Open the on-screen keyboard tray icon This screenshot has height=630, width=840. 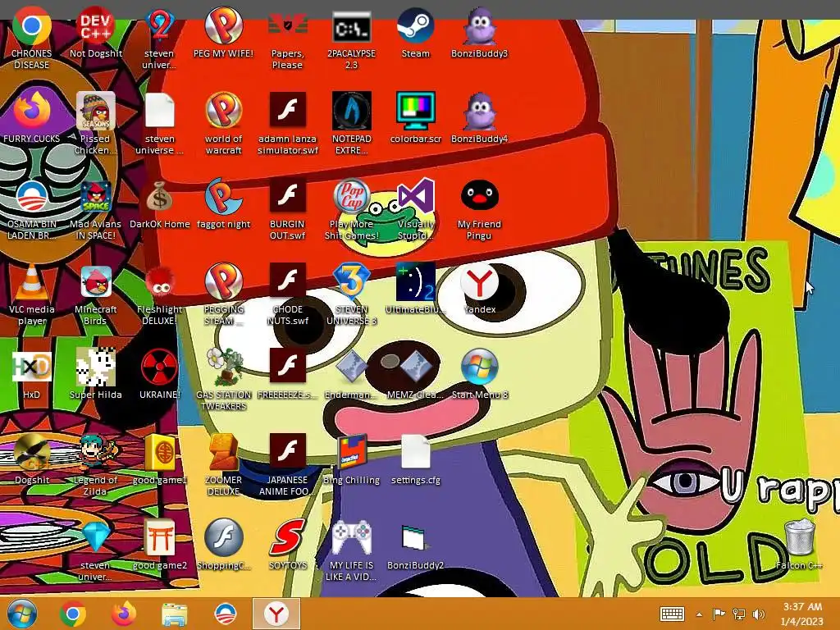(672, 614)
